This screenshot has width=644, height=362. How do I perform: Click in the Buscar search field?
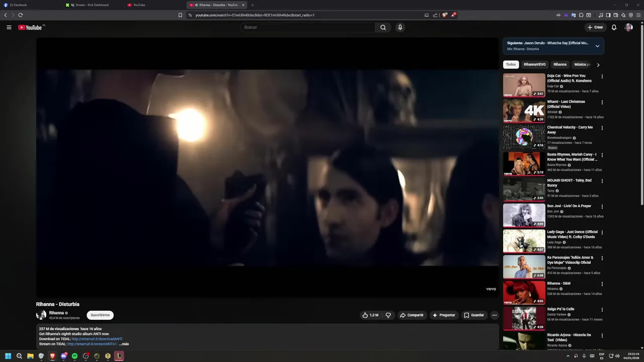pos(308,27)
